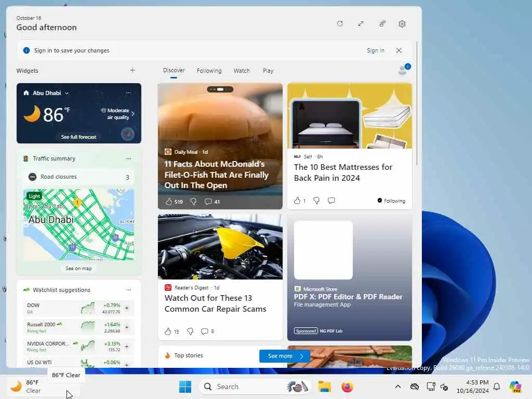The height and width of the screenshot is (399, 532).
Task: Click the feed's vertical scrollbar
Action: pos(417,103)
